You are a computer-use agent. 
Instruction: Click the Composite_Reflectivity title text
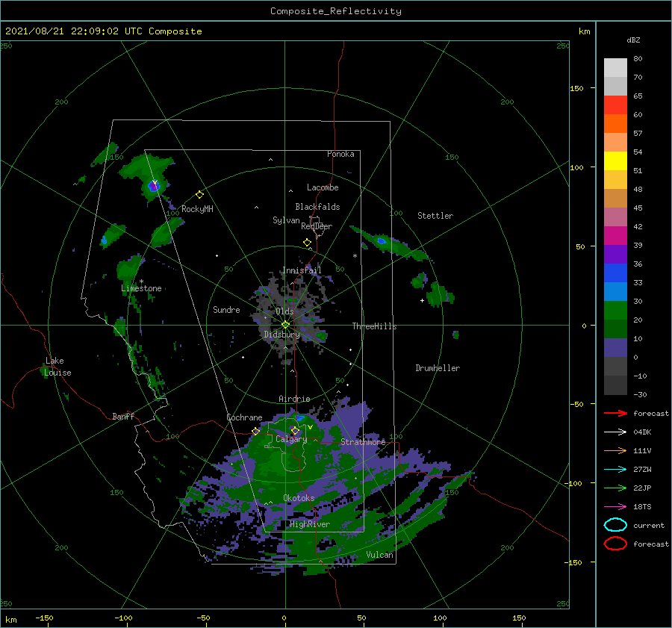click(x=335, y=11)
